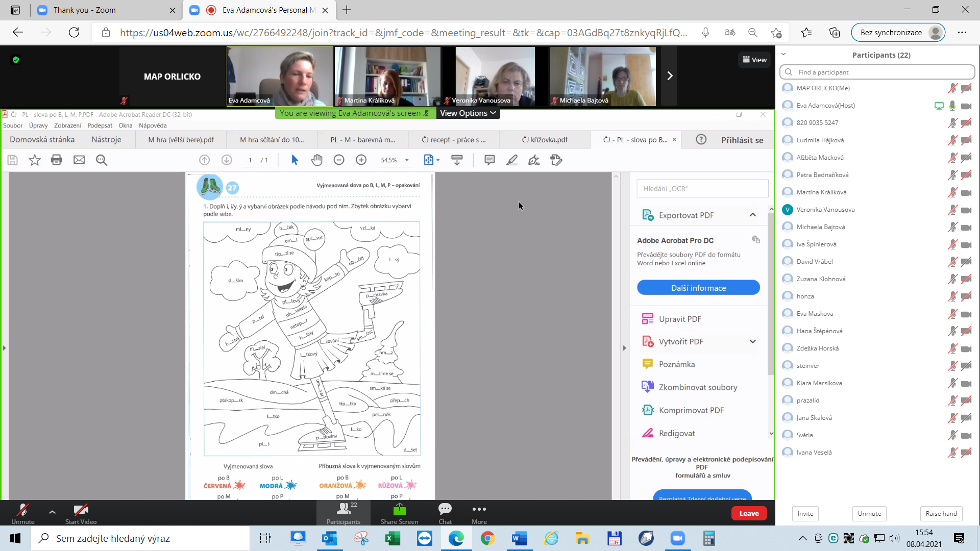Click the Další informace button
This screenshot has height=551, width=980.
coord(698,288)
